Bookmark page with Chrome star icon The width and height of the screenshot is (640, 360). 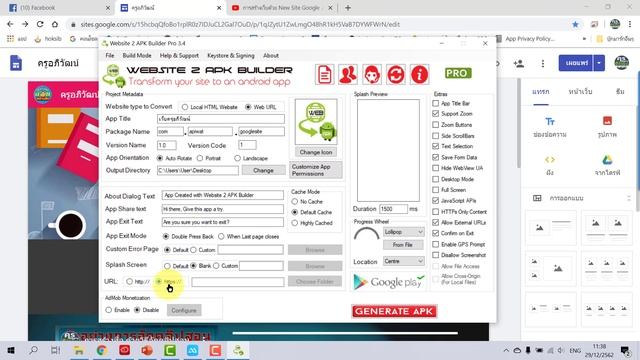coord(575,24)
